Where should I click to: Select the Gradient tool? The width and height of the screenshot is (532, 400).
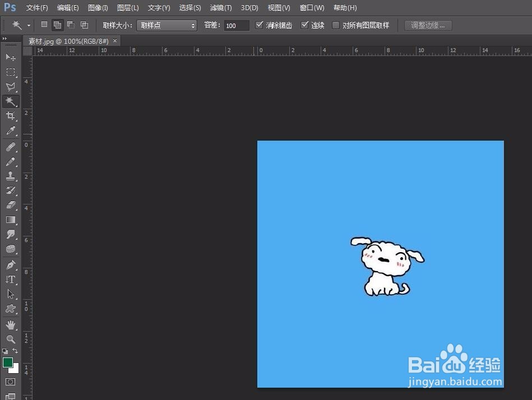tap(11, 220)
